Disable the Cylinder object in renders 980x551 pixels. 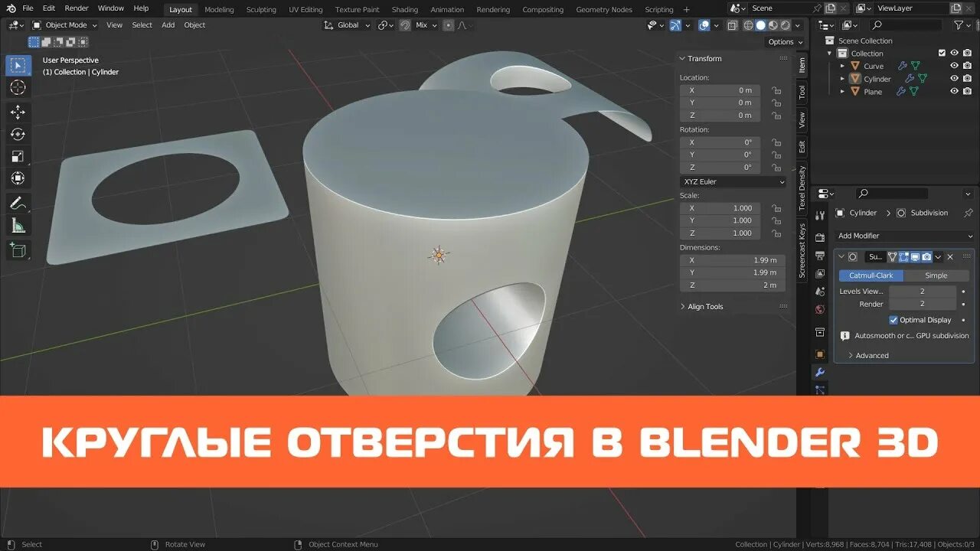[x=968, y=79]
